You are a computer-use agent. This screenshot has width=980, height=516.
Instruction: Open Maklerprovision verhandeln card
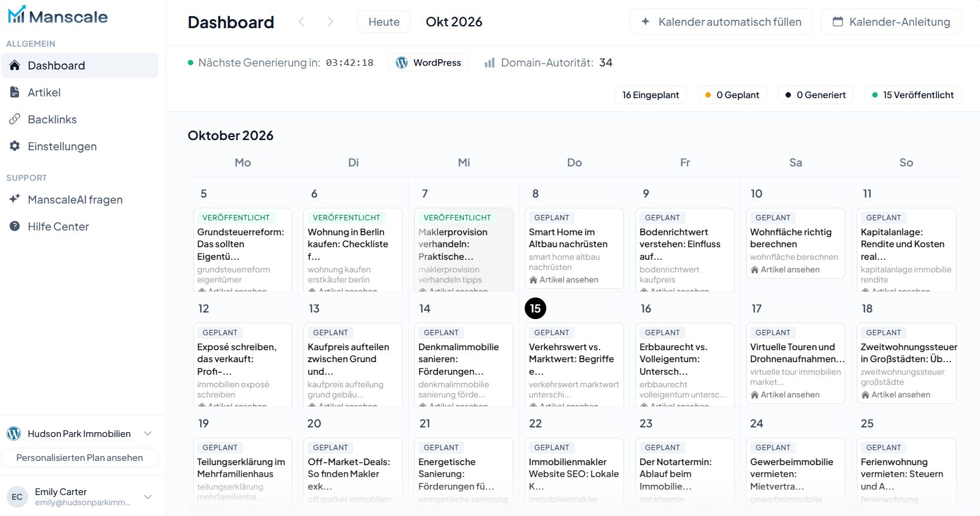tap(464, 250)
